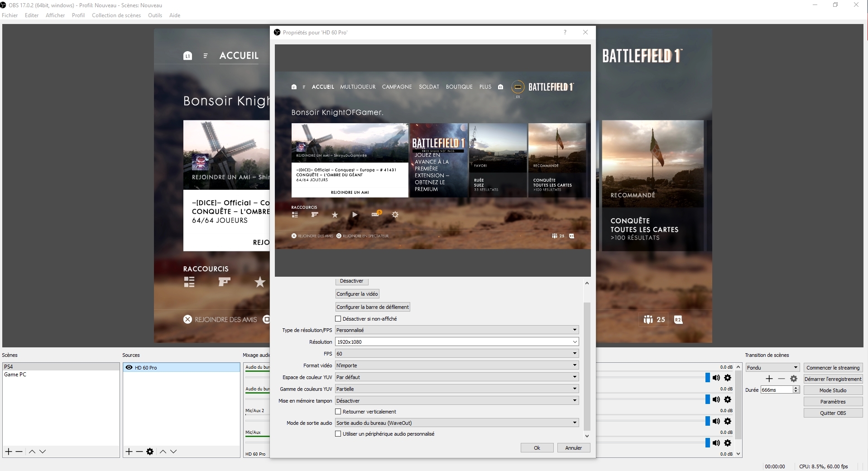Expand the 'Mise en mémoire tampon' dropdown
Image resolution: width=868 pixels, height=471 pixels.
click(x=456, y=401)
